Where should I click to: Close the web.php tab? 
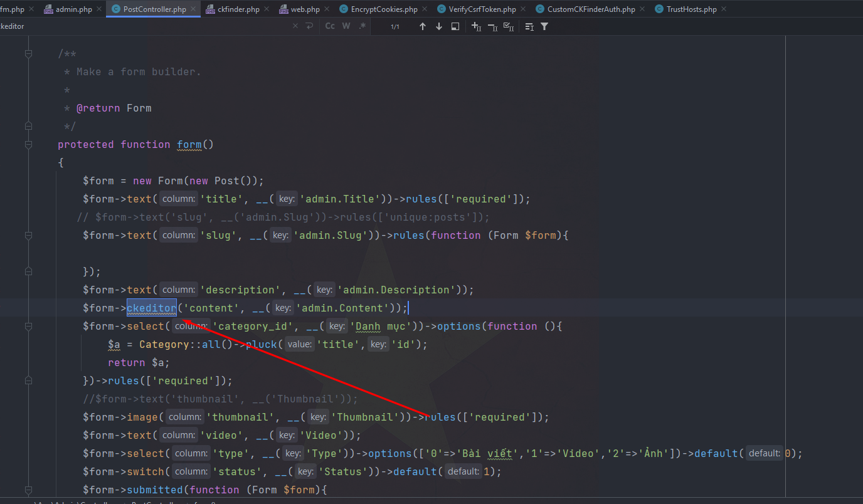(327, 9)
